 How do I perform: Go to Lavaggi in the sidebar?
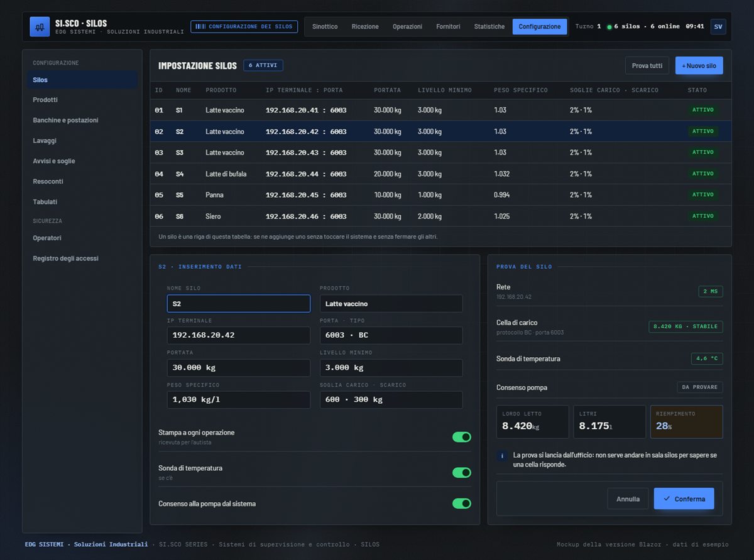[82, 141]
